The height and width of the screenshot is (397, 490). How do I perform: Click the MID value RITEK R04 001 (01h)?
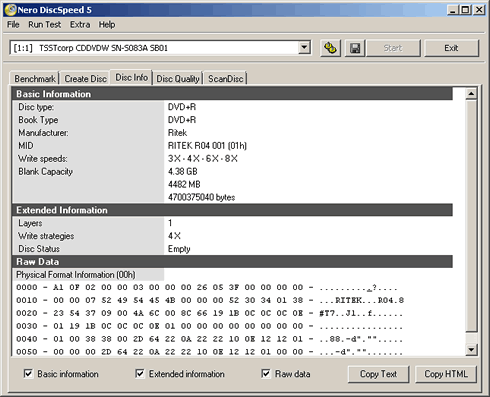coord(207,146)
